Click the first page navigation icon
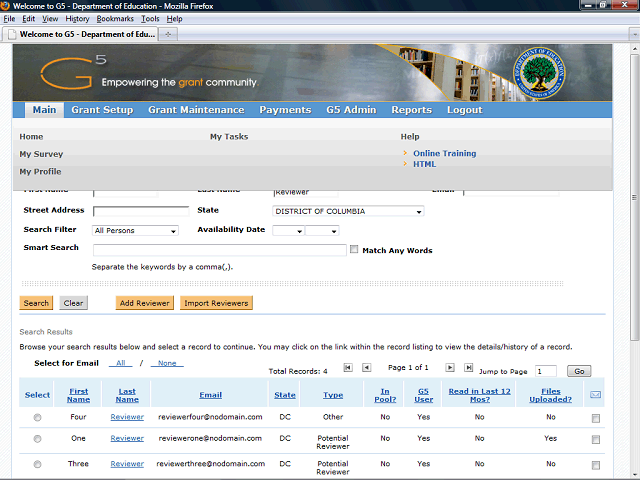This screenshot has width=640, height=480. coord(349,368)
